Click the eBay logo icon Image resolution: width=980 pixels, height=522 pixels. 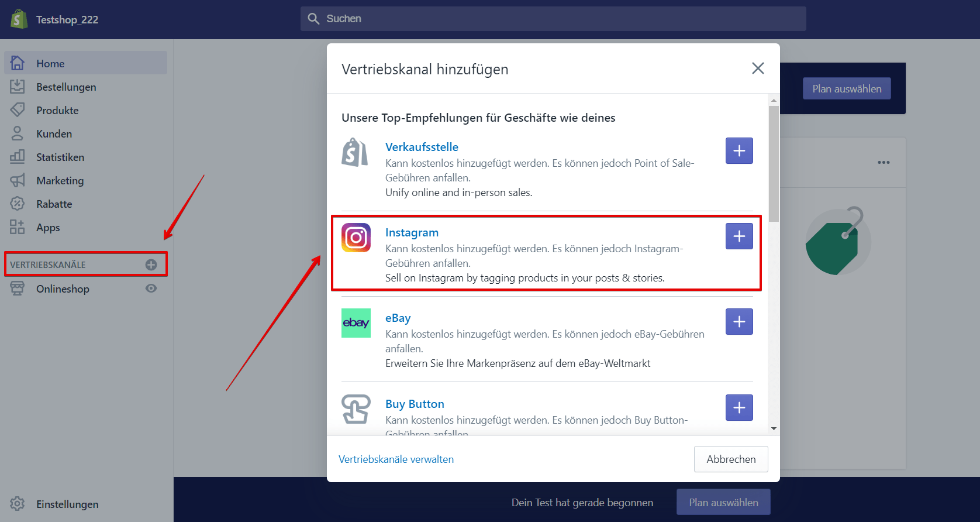pos(356,323)
